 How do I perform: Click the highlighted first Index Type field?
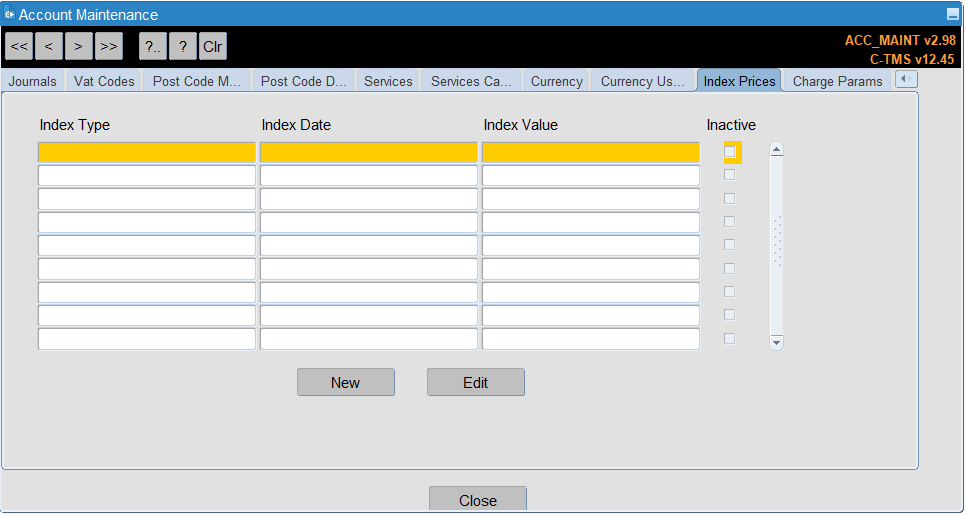click(147, 152)
